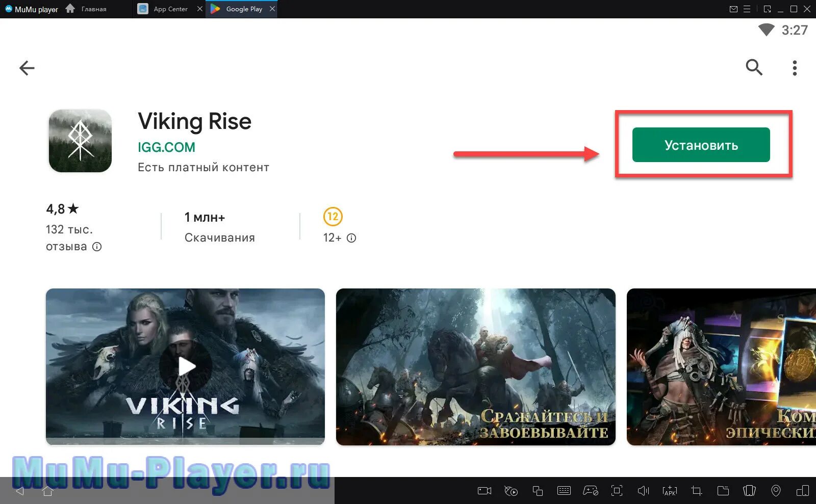Close the Google Play tab
Image resolution: width=816 pixels, height=504 pixels.
click(x=272, y=9)
